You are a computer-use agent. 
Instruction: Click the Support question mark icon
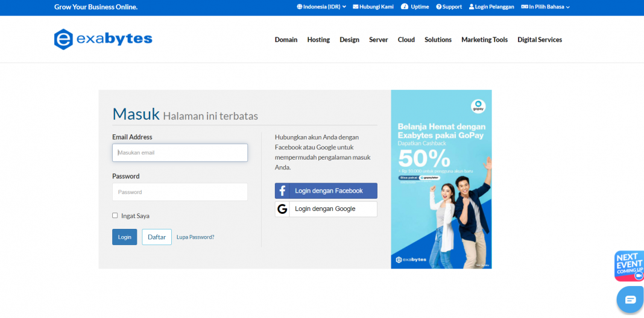coord(438,7)
